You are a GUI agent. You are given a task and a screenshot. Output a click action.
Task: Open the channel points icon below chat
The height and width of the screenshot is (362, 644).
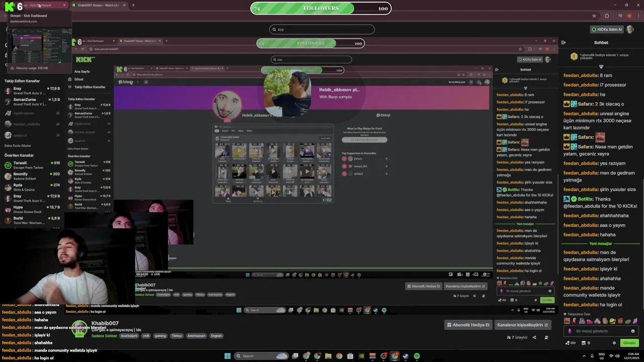[571, 343]
